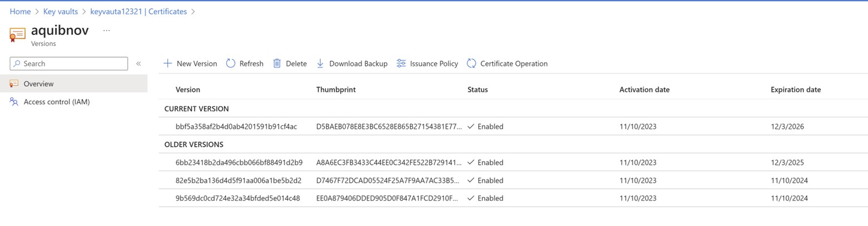Click the Certificate Operation button label
868x226 pixels.
tap(514, 63)
